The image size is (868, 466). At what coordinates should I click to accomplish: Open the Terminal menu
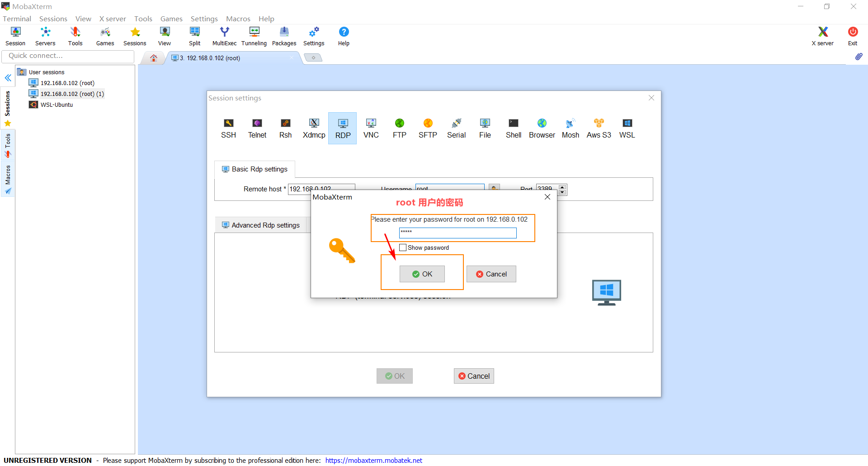point(17,19)
